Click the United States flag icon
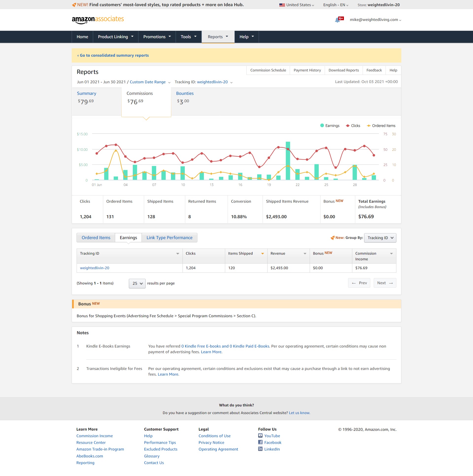Image resolution: width=473 pixels, height=476 pixels. pyautogui.click(x=282, y=5)
